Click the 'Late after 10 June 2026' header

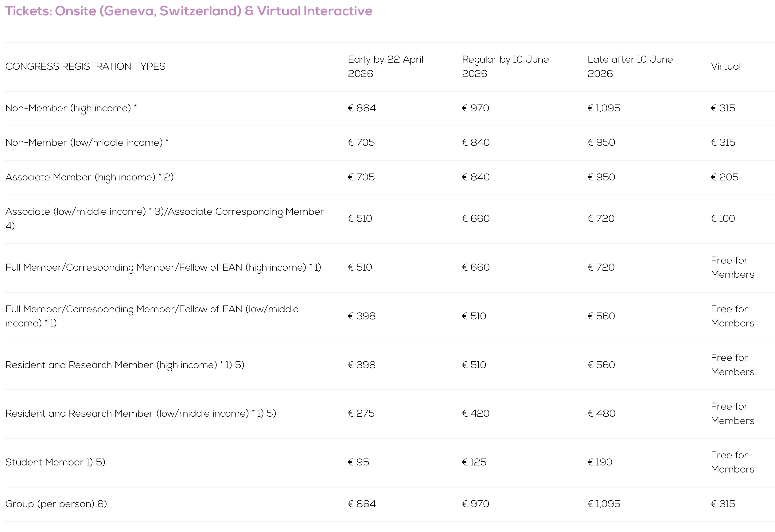630,66
